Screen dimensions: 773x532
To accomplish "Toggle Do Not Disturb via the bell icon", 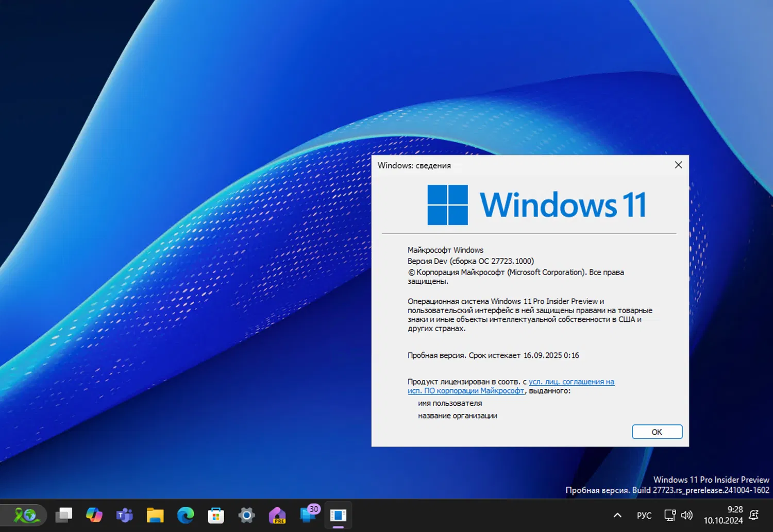I will 753,515.
